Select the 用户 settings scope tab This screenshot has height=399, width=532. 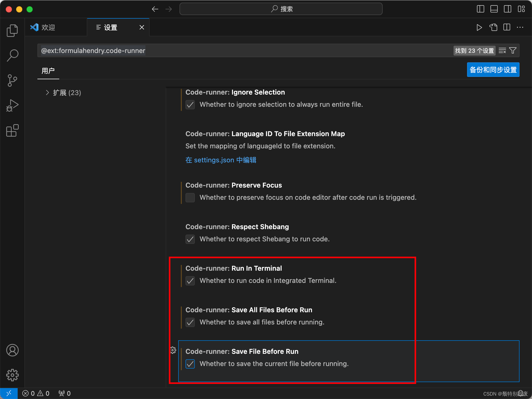[x=48, y=71]
